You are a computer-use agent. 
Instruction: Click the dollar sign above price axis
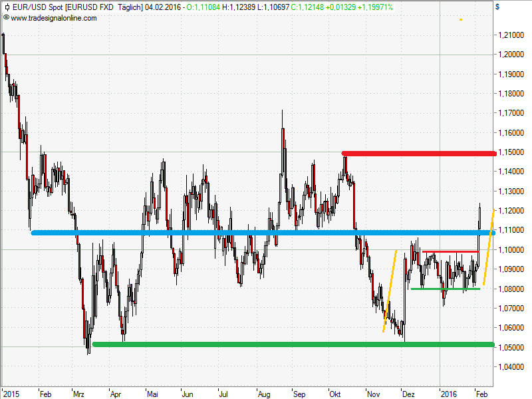coord(497,7)
